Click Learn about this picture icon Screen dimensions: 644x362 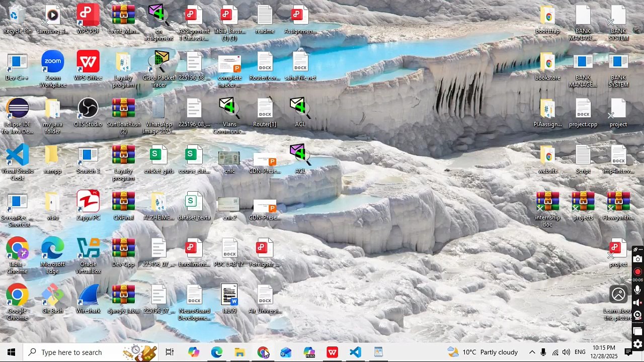point(618,303)
